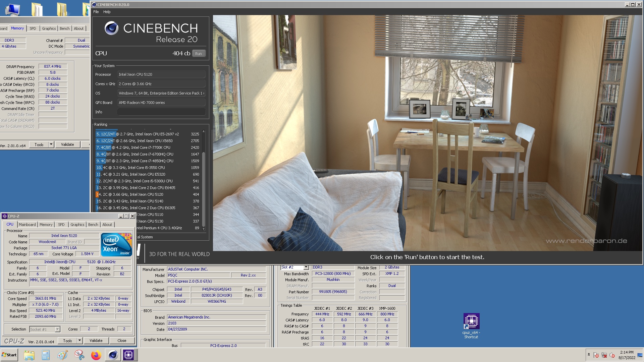Select ranking row Core i7-7700K CPU
644x362 pixels.
coord(148,147)
